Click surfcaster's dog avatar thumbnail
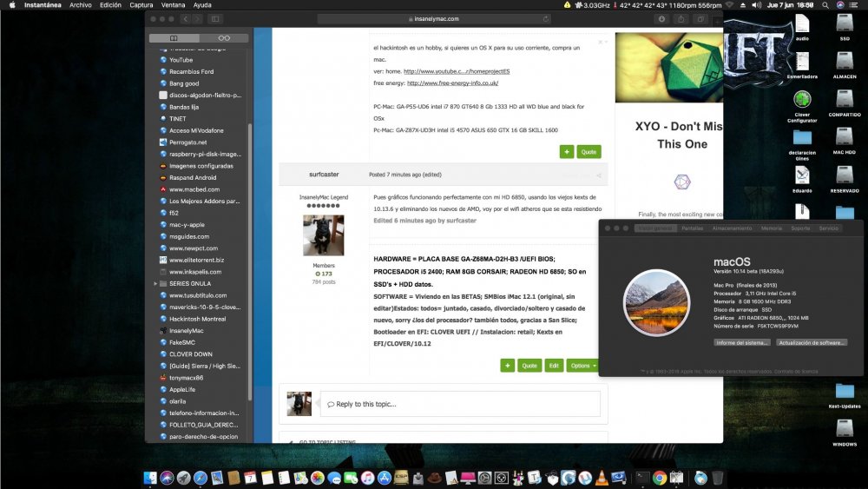 click(x=323, y=236)
